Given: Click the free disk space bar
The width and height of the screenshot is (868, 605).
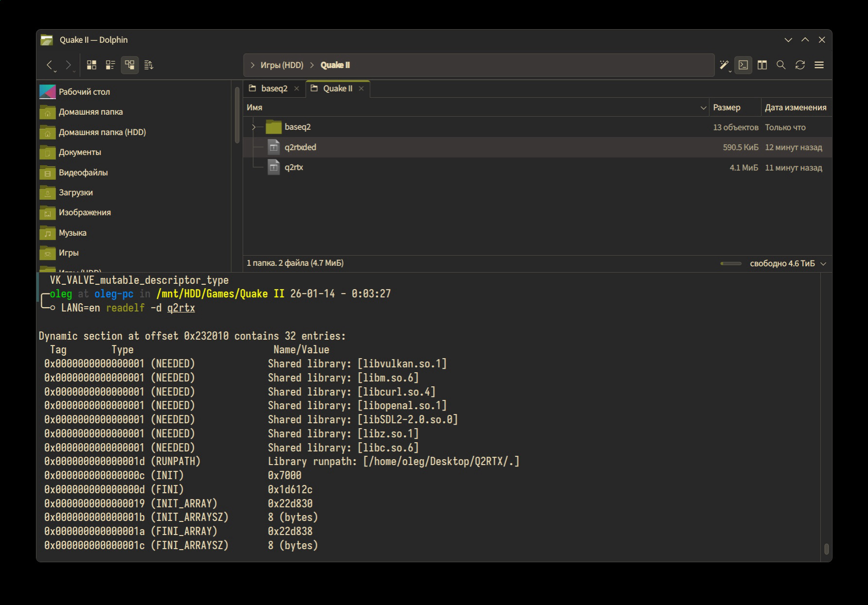Looking at the screenshot, I should pos(730,263).
